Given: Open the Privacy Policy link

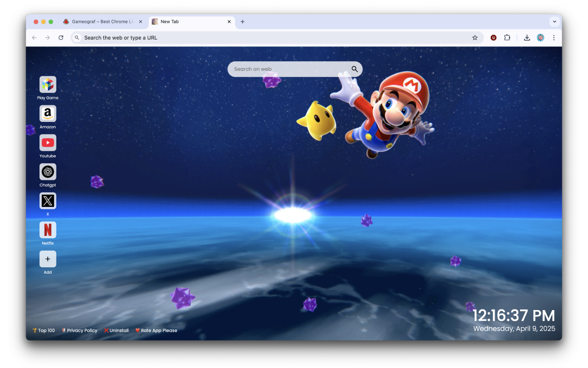Looking at the screenshot, I should click(x=79, y=330).
